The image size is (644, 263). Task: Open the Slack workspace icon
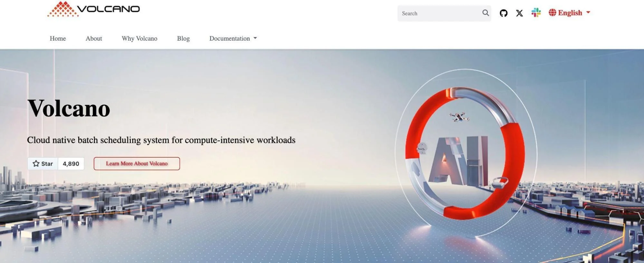(x=536, y=13)
